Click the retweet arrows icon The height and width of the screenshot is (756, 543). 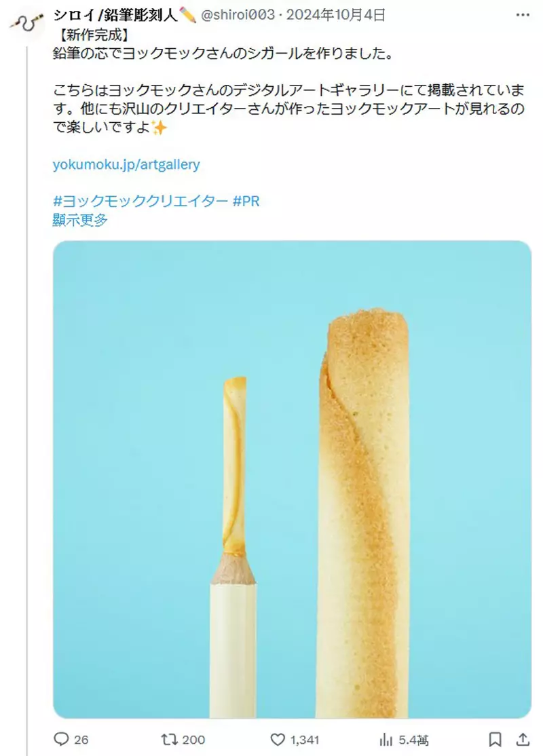pos(169,739)
